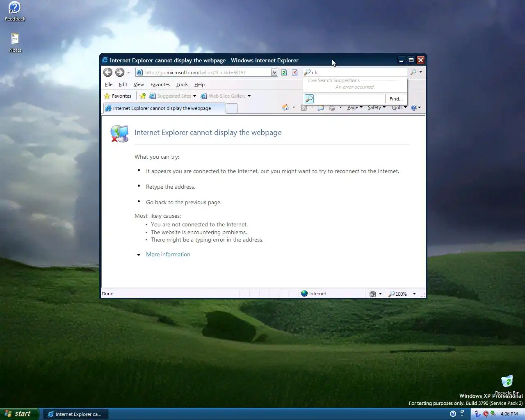Go back with the Back arrow button
Image resolution: width=525 pixels, height=420 pixels.
tap(108, 73)
